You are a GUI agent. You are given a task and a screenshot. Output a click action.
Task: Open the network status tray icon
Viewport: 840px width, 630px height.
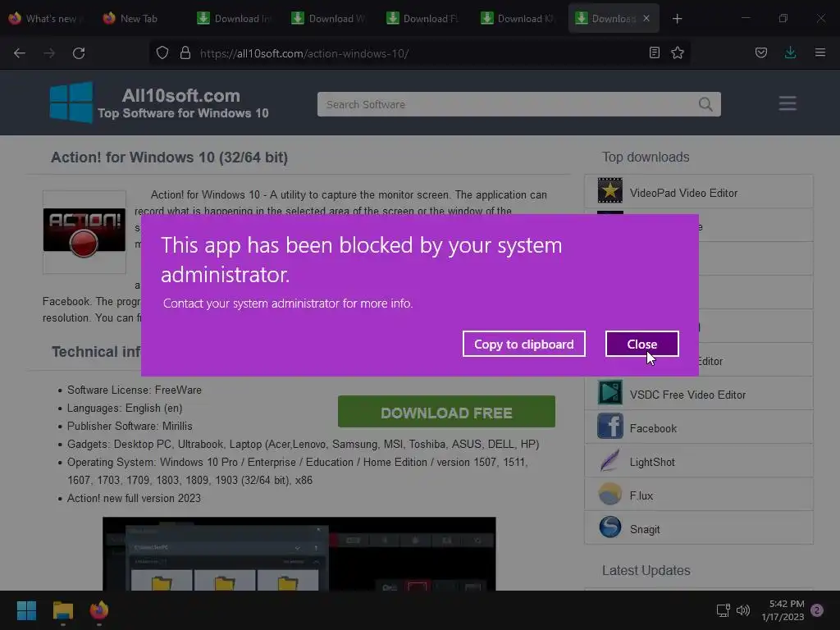pyautogui.click(x=723, y=610)
